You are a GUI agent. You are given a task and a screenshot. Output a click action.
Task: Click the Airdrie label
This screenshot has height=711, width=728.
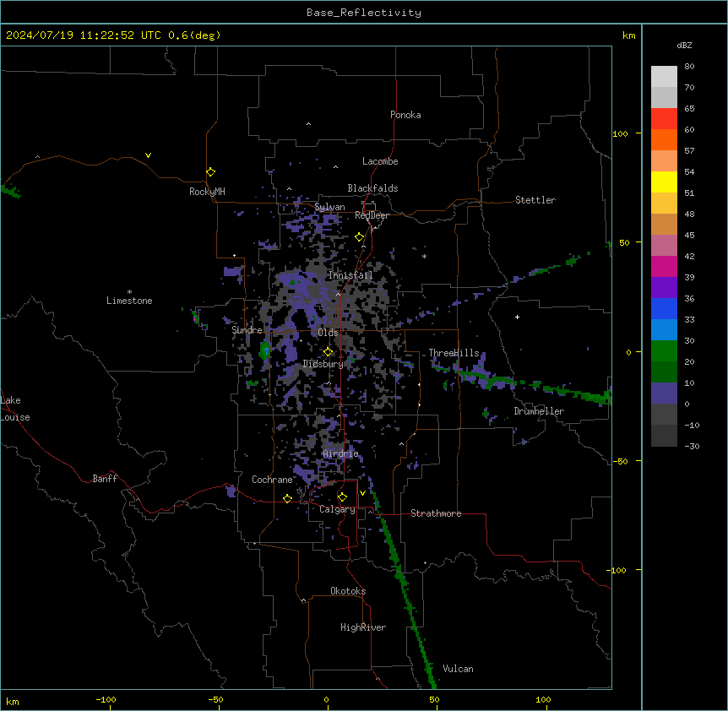341,453
